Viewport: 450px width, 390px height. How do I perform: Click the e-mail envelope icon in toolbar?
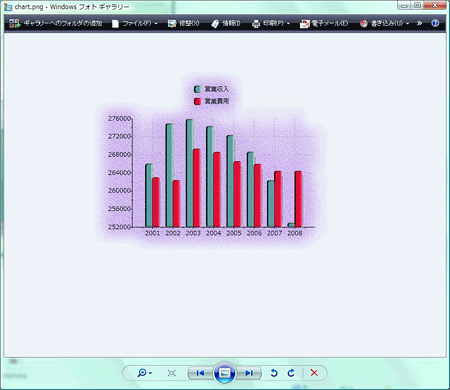305,24
